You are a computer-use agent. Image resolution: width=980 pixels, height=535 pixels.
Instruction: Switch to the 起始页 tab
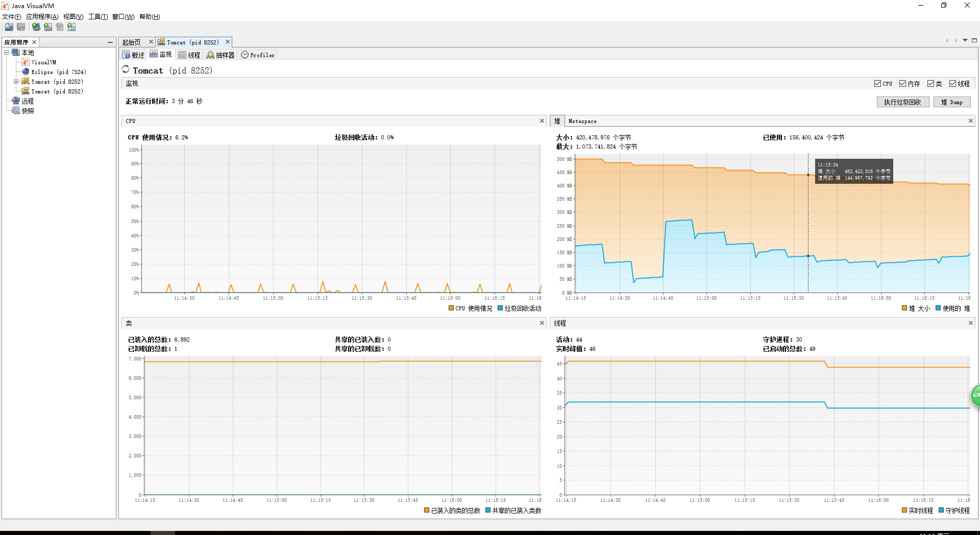pyautogui.click(x=132, y=42)
